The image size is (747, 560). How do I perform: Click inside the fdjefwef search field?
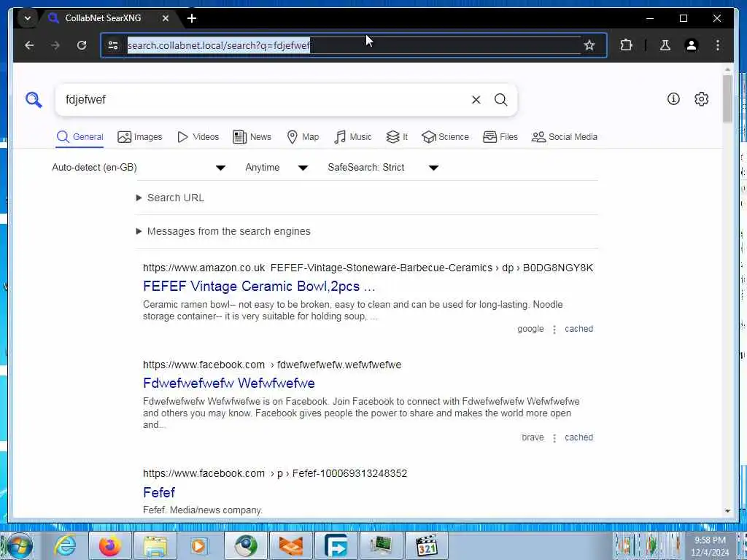tap(264, 99)
